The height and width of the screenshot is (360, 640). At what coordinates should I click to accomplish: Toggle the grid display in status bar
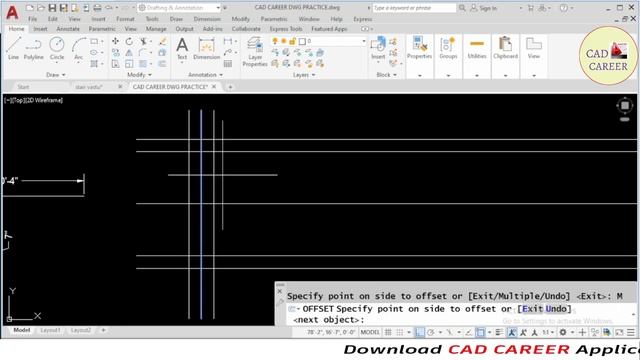[388, 332]
